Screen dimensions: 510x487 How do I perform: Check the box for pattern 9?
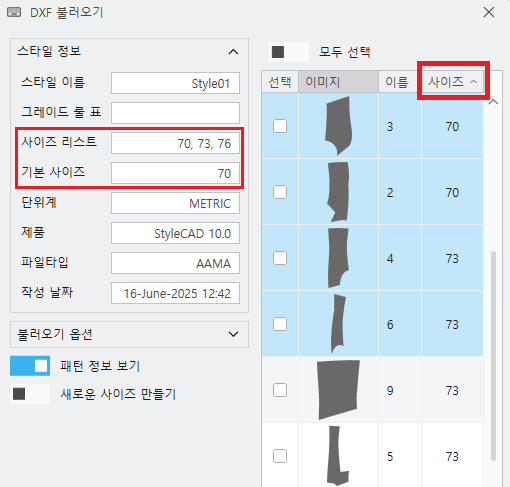pos(280,390)
